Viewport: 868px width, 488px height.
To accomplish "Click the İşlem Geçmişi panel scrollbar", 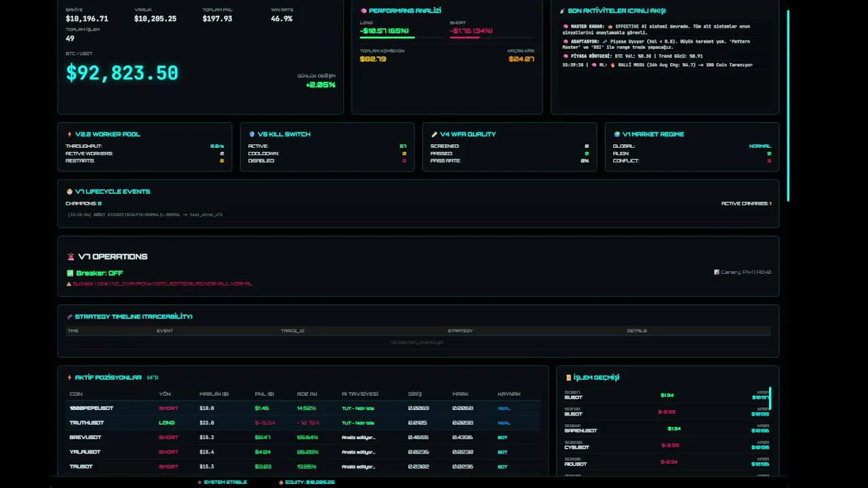I will click(x=770, y=398).
